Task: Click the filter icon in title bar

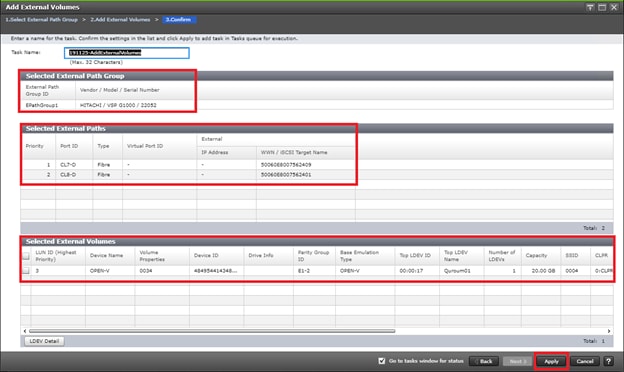Action: coord(590,7)
